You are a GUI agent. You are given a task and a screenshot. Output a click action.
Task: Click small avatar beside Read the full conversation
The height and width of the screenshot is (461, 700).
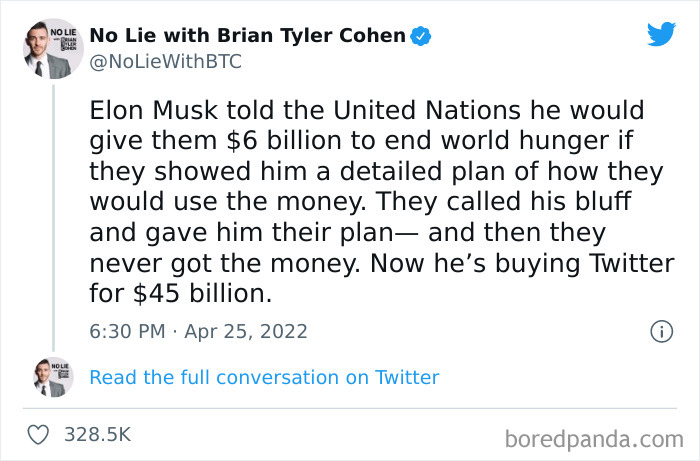coord(52,377)
